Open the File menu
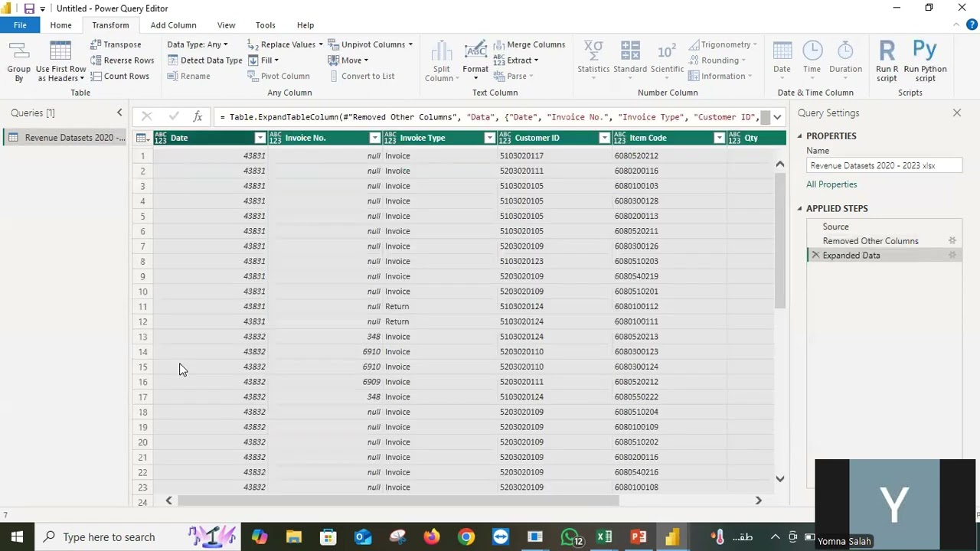The image size is (980, 551). point(20,25)
